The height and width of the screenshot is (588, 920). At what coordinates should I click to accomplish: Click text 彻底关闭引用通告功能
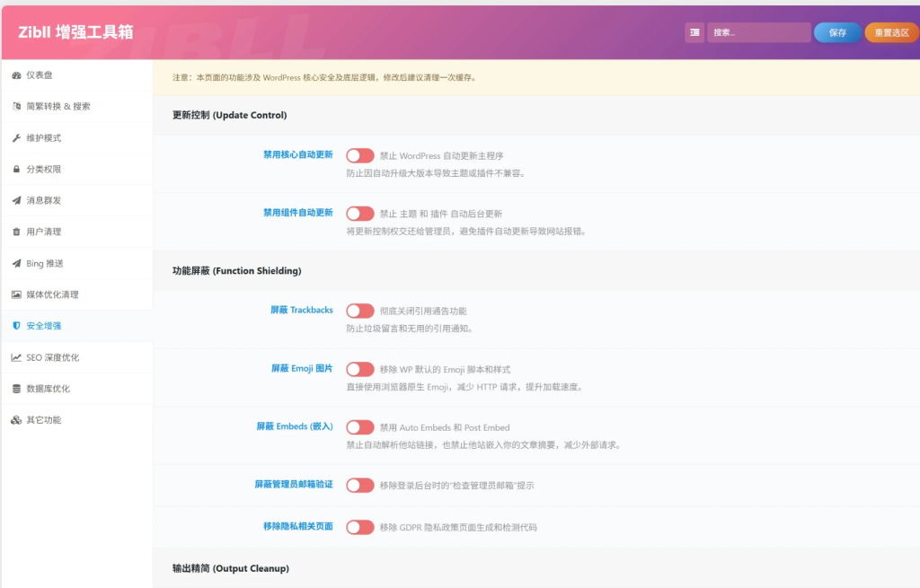423,312
